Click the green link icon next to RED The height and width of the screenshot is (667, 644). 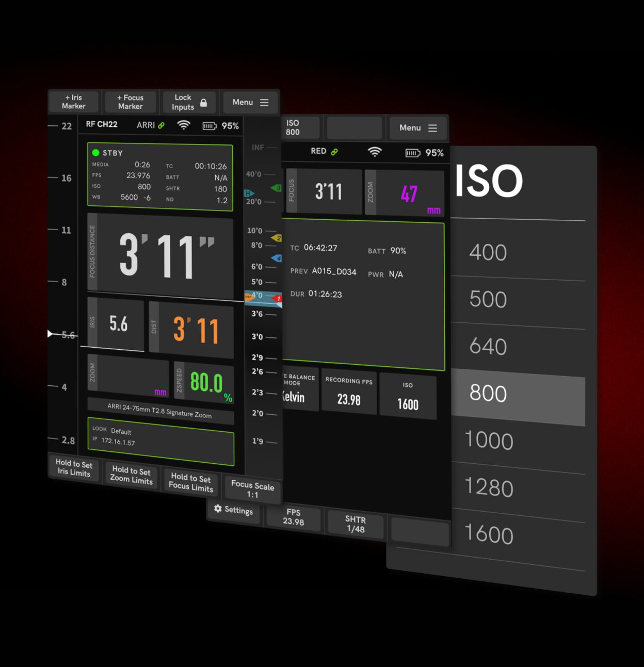[334, 152]
